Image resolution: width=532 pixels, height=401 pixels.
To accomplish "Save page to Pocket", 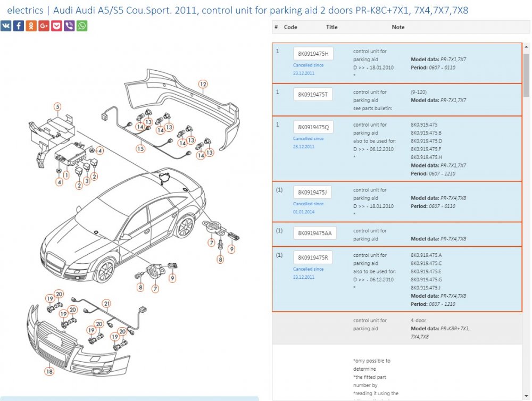I will [56, 26].
